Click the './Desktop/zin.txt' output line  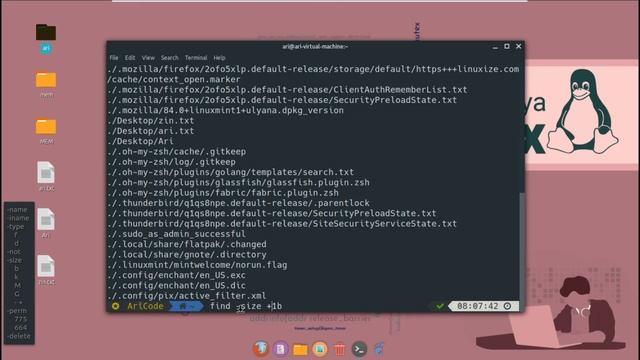tap(151, 121)
